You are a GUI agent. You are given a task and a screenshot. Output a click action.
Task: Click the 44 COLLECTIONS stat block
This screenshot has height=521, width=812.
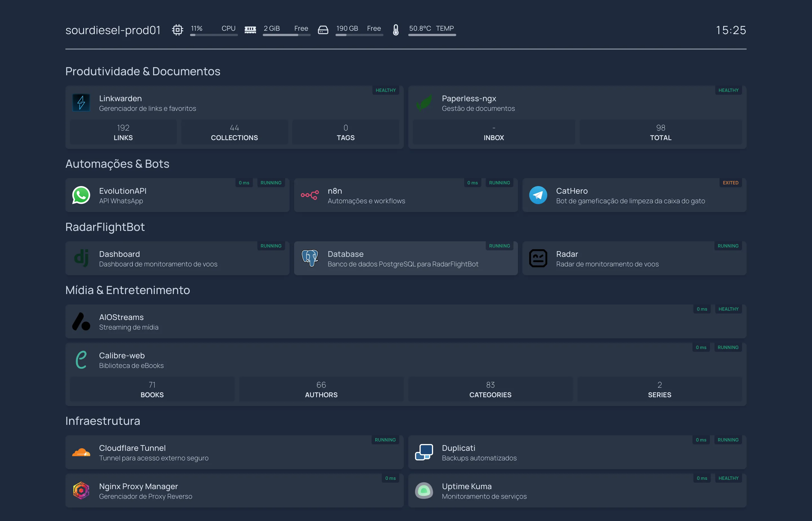coord(235,132)
